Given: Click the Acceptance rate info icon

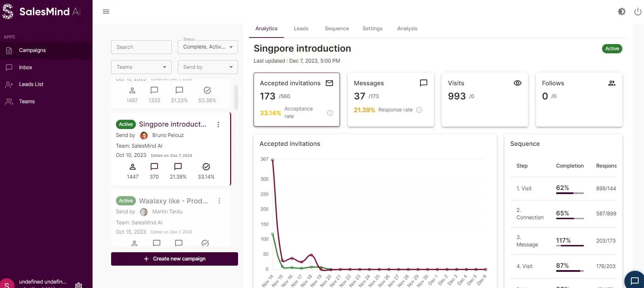Looking at the screenshot, I should (330, 113).
